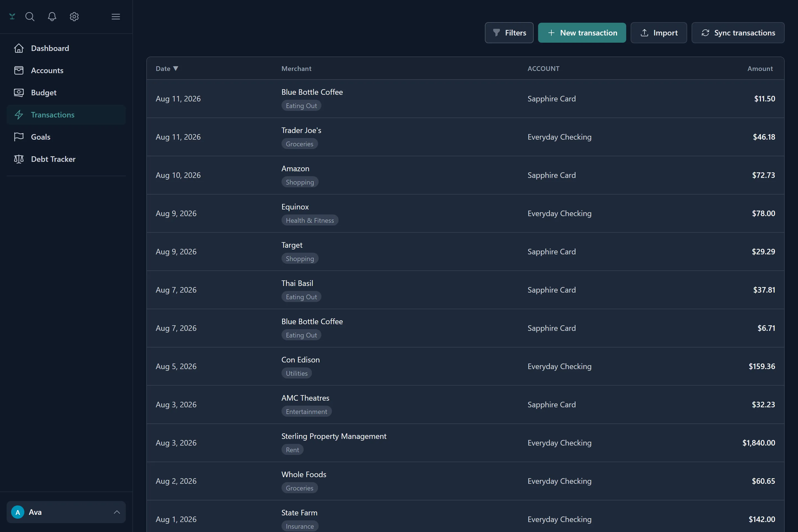Select the Target merchant name
The height and width of the screenshot is (532, 798).
[x=292, y=245]
